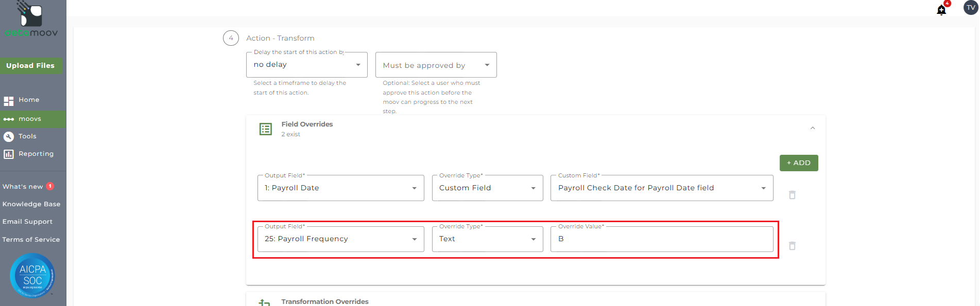The image size is (980, 306).
Task: Expand the Must be approved by dropdown
Action: tap(436, 65)
